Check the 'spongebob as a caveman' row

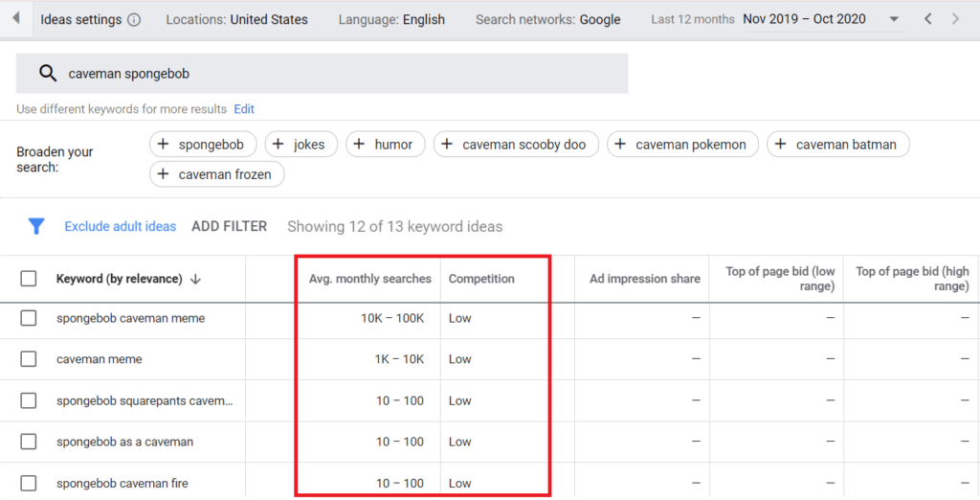pos(28,442)
